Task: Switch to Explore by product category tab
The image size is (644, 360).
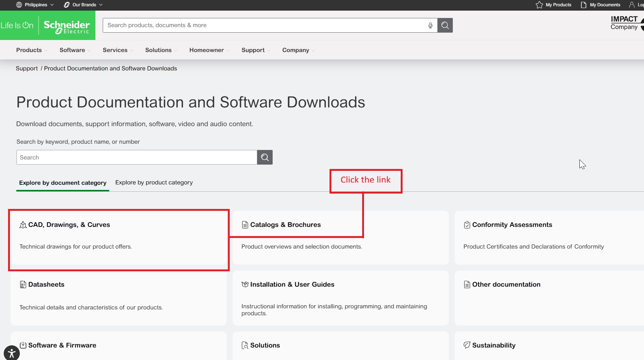Action: (154, 183)
